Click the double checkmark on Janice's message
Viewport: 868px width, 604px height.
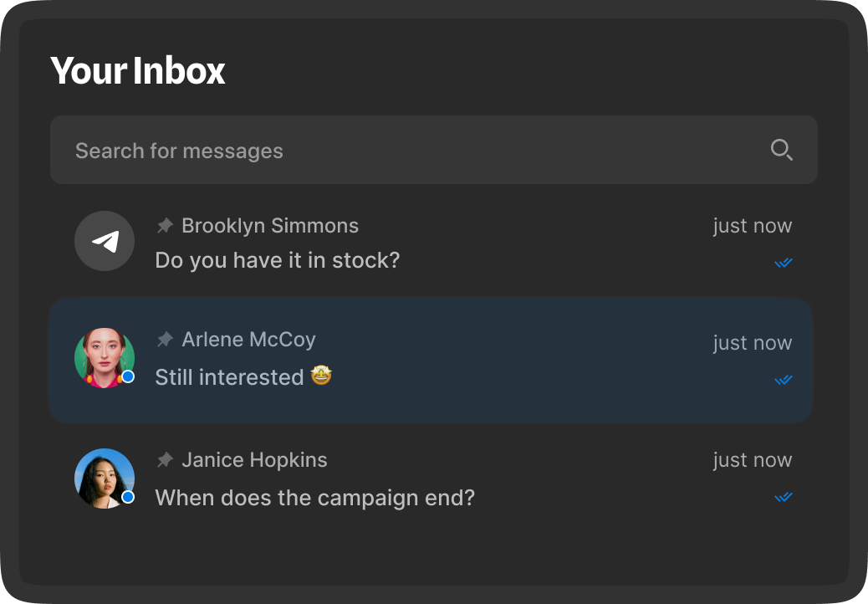(784, 496)
